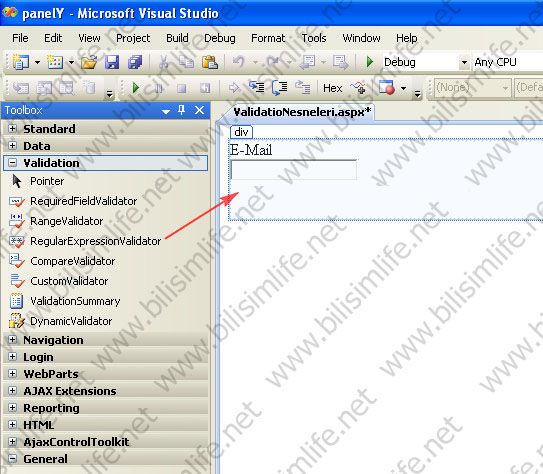Click the Add New Item toolbar icon
The width and height of the screenshot is (543, 474).
(x=55, y=62)
